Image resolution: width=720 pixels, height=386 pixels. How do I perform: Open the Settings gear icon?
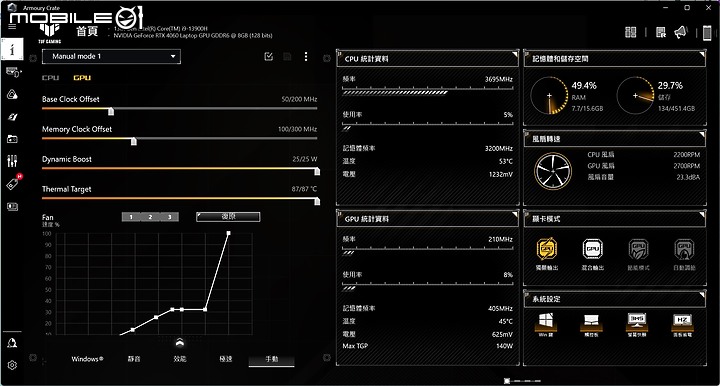(x=12, y=365)
